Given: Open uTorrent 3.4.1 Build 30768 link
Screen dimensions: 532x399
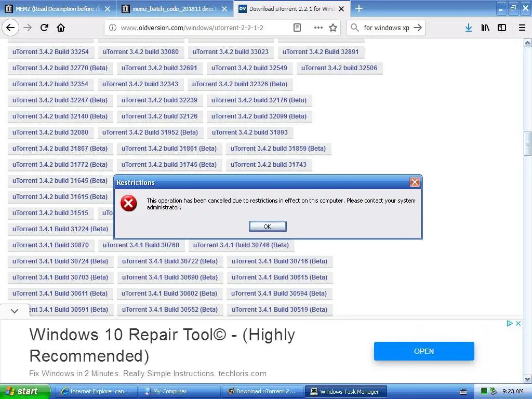Looking at the screenshot, I should (x=141, y=245).
